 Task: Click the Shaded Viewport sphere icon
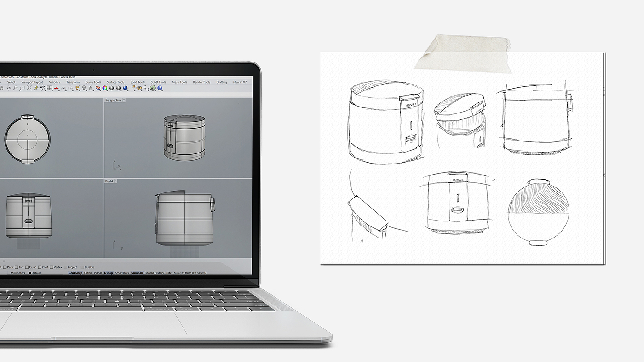111,88
